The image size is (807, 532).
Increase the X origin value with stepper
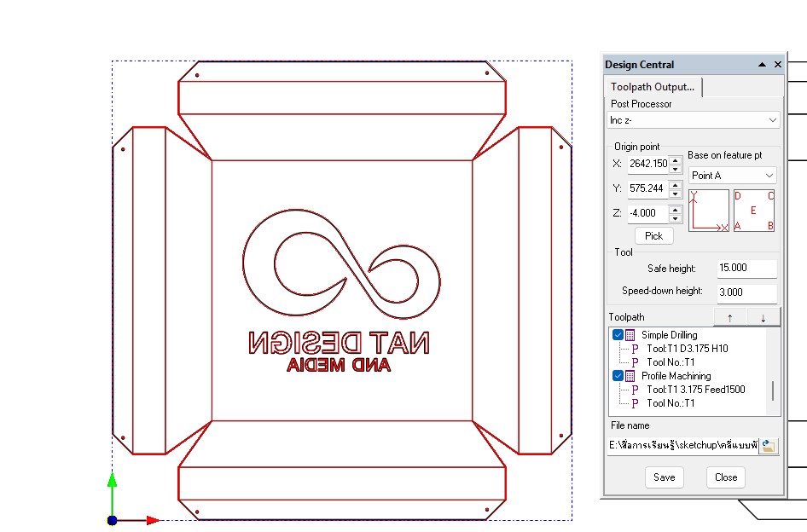[675, 159]
